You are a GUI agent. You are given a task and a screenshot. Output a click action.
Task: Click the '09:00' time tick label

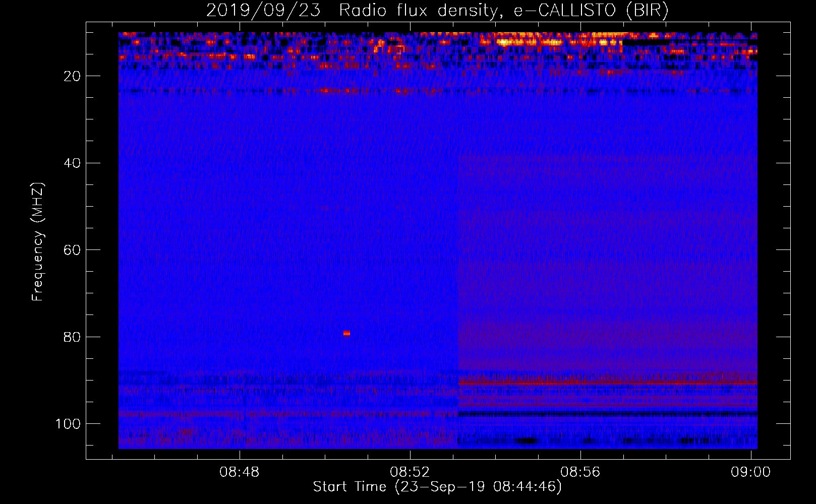[x=751, y=472]
